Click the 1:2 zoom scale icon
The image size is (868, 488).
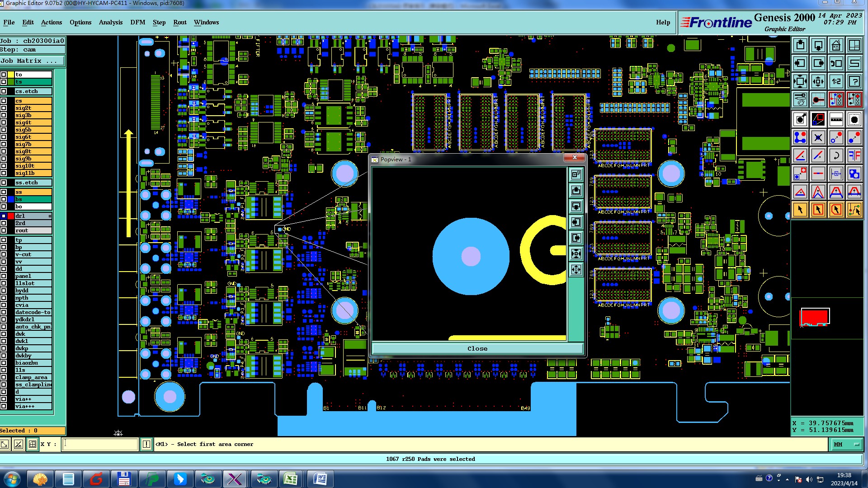tap(836, 81)
